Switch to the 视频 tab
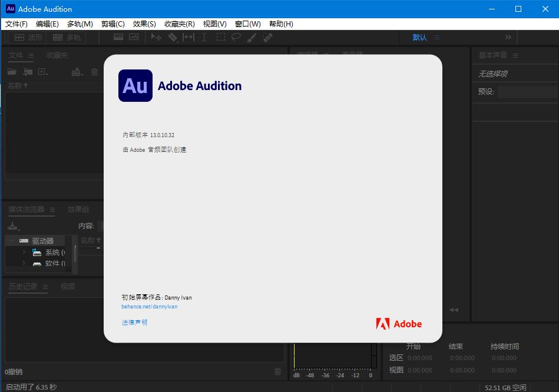 (67, 286)
